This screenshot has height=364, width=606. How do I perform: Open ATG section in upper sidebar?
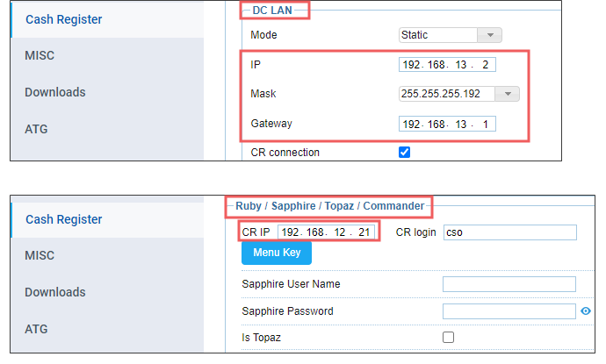(x=36, y=129)
